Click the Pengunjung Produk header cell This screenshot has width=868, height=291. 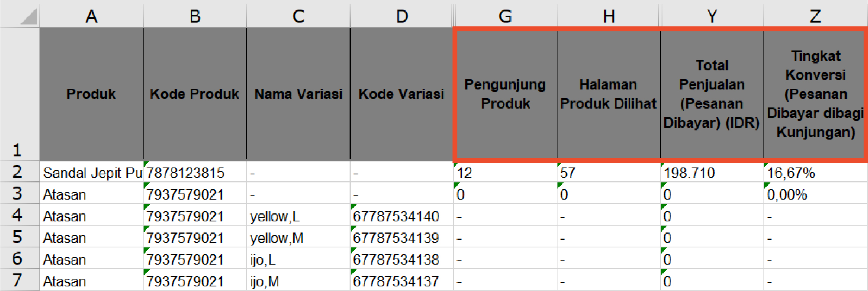pos(505,94)
